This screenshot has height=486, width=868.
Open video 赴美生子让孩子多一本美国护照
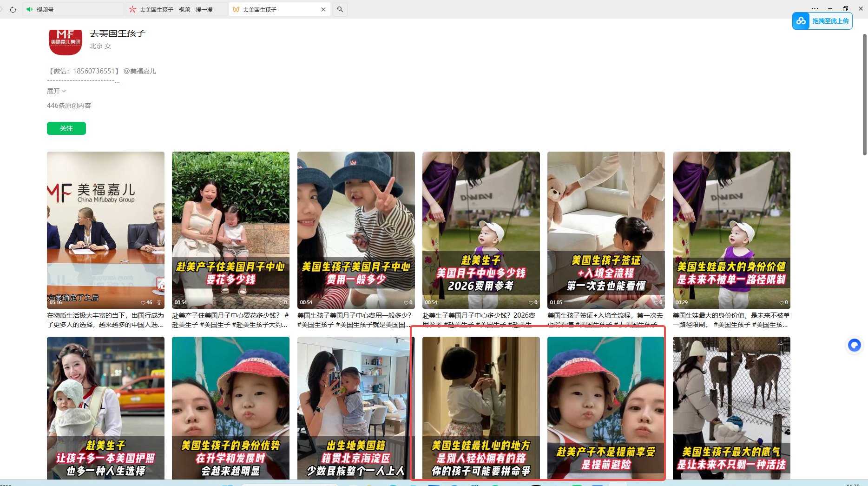coord(105,408)
